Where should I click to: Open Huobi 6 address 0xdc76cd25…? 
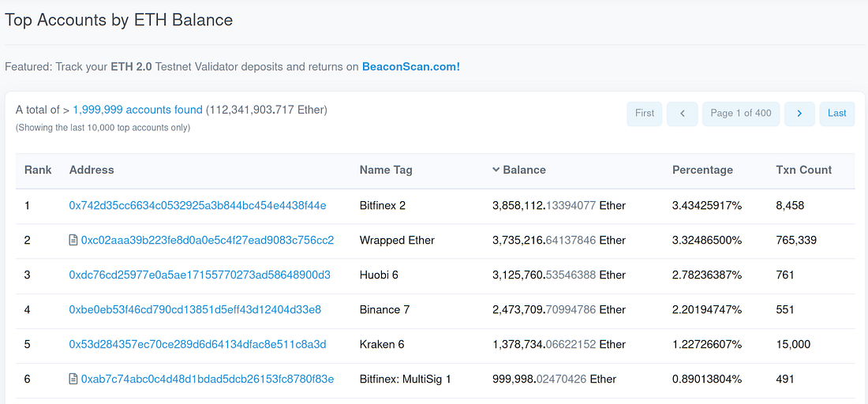coord(200,275)
